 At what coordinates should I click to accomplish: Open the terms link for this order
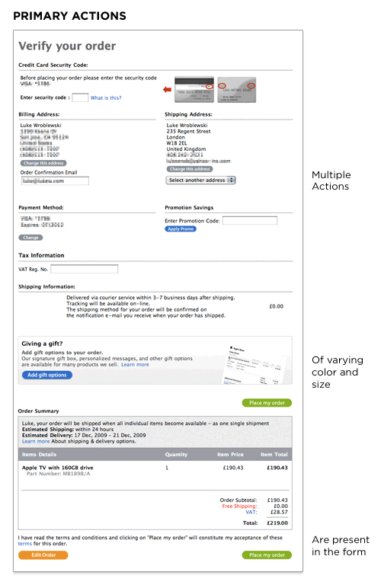24,544
